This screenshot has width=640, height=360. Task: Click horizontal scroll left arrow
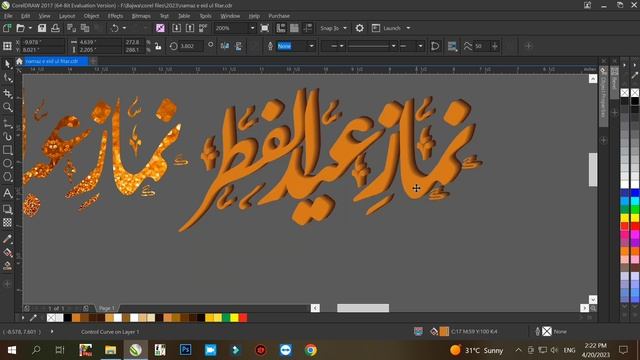tap(315, 308)
